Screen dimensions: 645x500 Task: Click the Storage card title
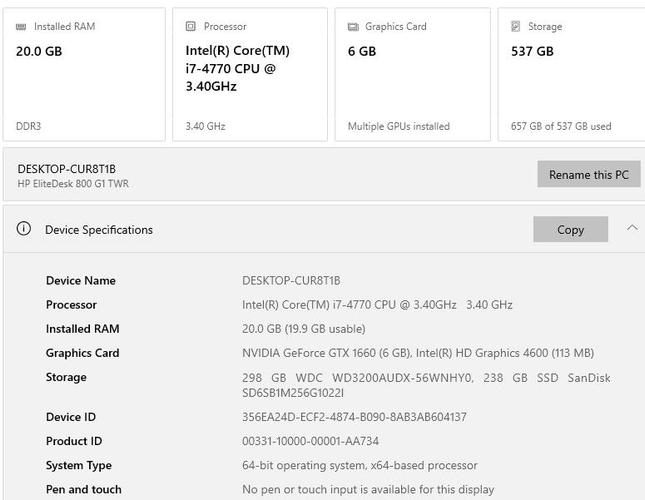coord(545,27)
